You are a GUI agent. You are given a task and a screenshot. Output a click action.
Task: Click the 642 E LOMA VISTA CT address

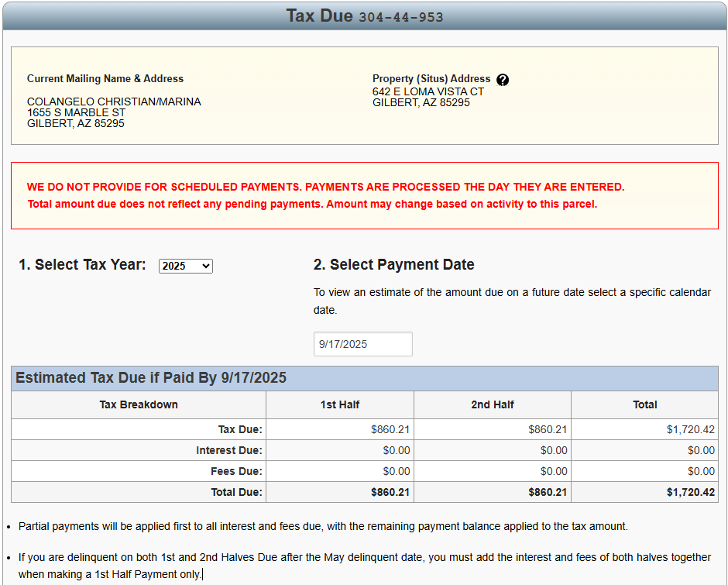tap(428, 91)
